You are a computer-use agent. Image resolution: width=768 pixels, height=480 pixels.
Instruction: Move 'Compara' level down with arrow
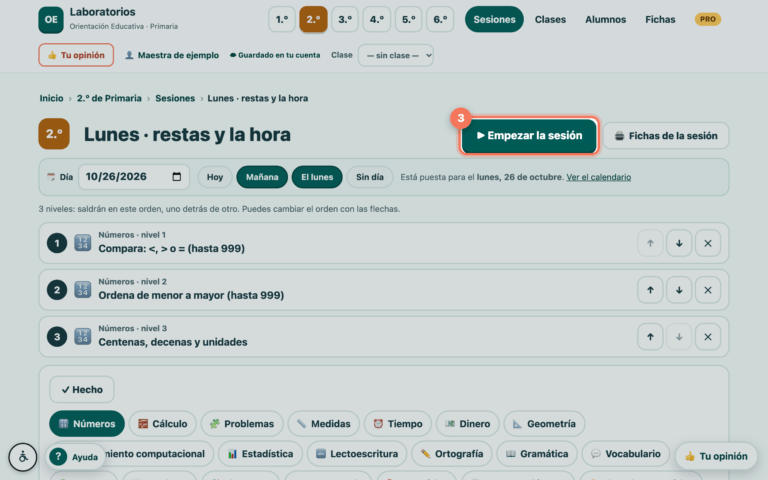coord(679,243)
